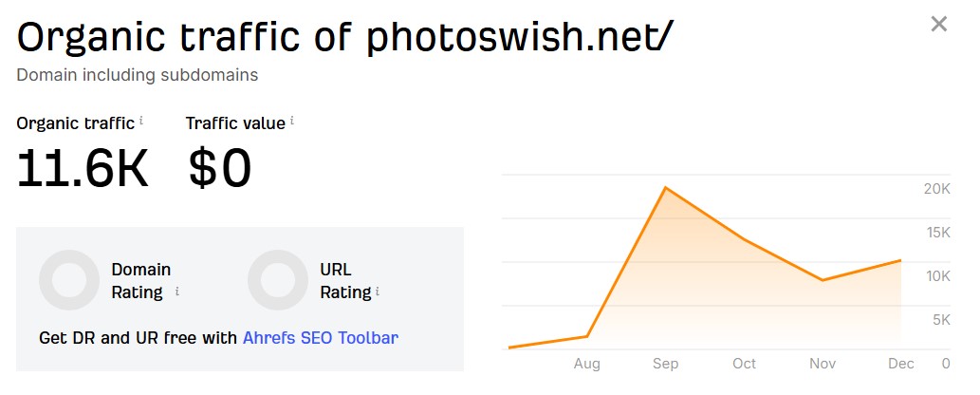The height and width of the screenshot is (395, 980).
Task: Click the Oct label on chart axis
Action: (x=744, y=364)
